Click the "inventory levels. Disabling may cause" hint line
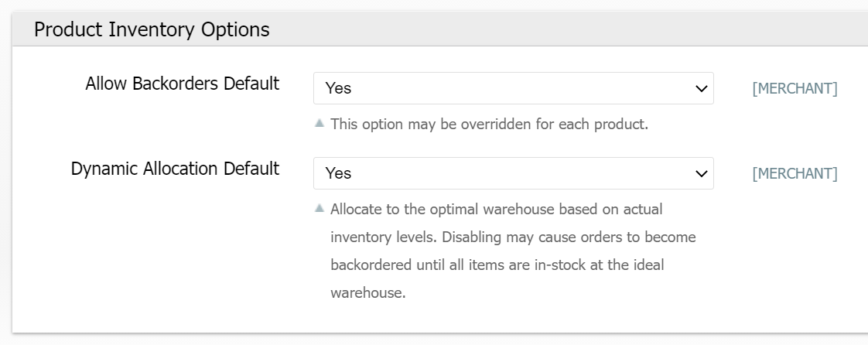This screenshot has height=345, width=868. coord(513,237)
